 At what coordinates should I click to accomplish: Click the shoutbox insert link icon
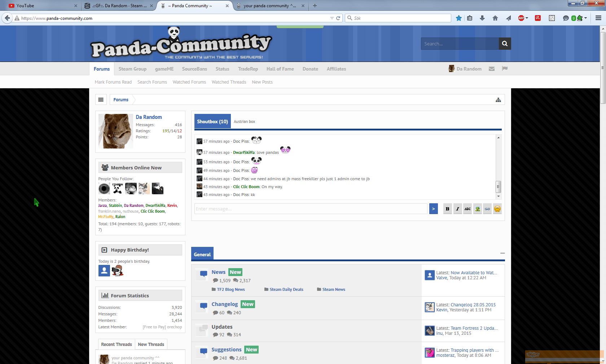coord(487,209)
